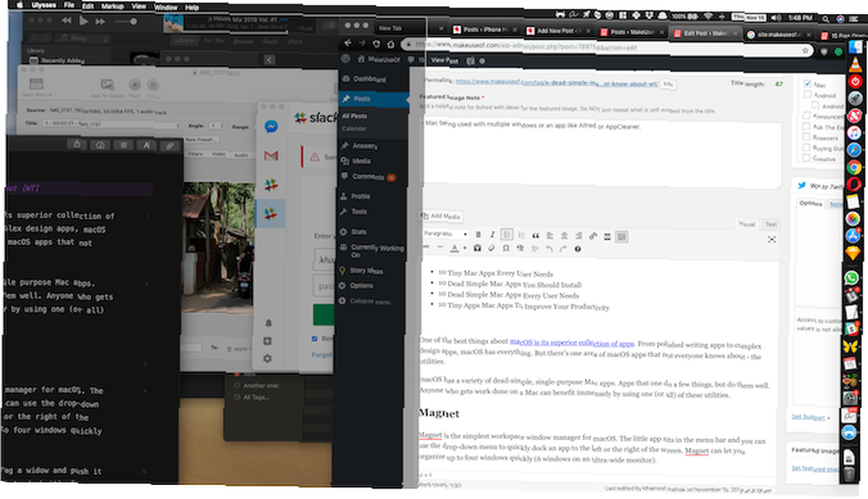Screen dimensions: 868x499
Task: Open Franz settings gear icon
Action: [267, 358]
